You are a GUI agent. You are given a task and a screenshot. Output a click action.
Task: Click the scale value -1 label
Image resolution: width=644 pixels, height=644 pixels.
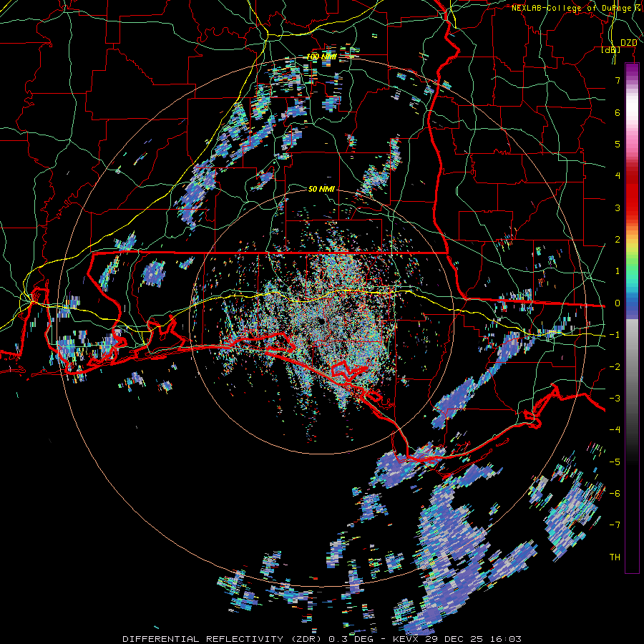[x=615, y=334]
